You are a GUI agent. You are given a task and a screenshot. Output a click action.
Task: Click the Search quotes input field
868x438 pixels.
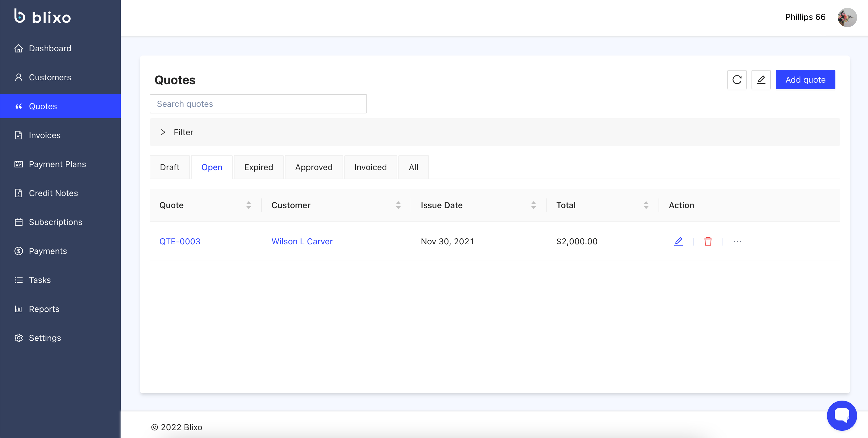(258, 104)
